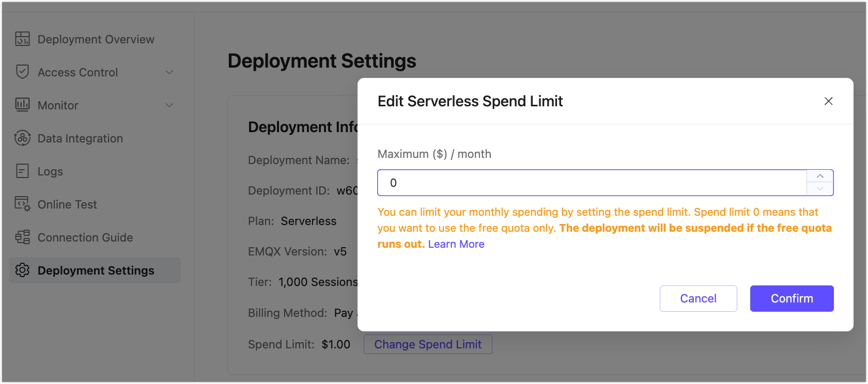Focus the Maximum ($) / month field
Viewport: 868px width, 384px height.
pyautogui.click(x=592, y=183)
